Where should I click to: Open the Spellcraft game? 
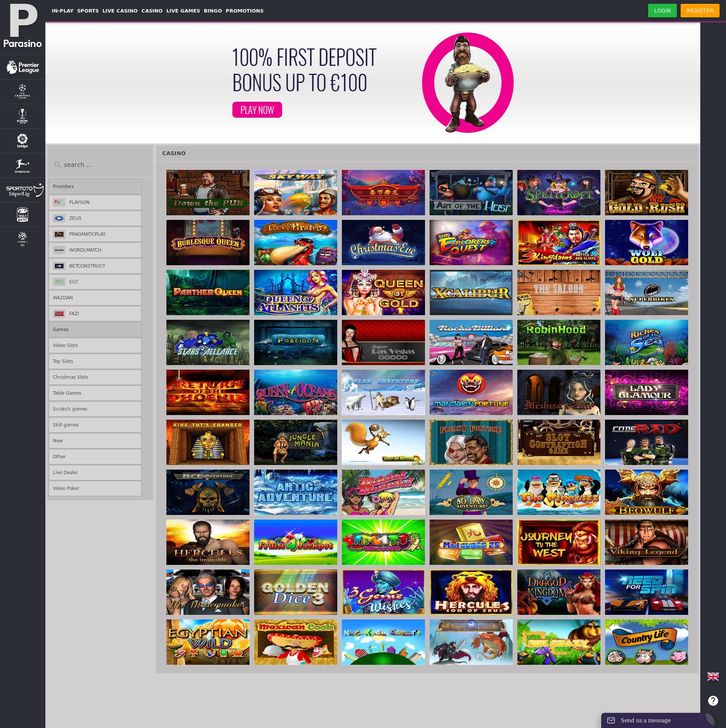click(x=559, y=193)
